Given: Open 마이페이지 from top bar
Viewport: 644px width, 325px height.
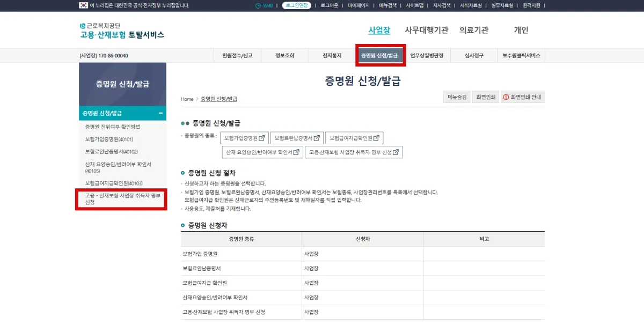Looking at the screenshot, I should (358, 5).
